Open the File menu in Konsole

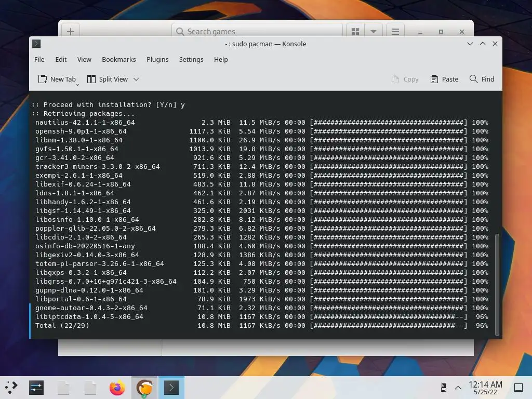pyautogui.click(x=39, y=59)
